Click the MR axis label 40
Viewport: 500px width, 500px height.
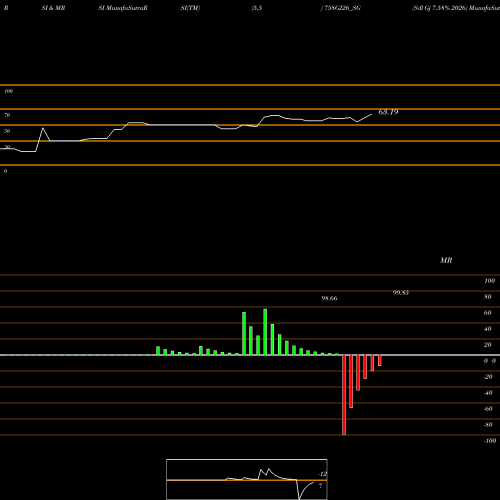pyautogui.click(x=488, y=329)
